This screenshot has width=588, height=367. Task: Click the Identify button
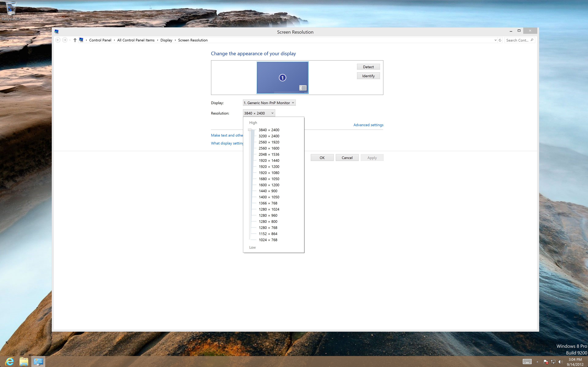[368, 76]
